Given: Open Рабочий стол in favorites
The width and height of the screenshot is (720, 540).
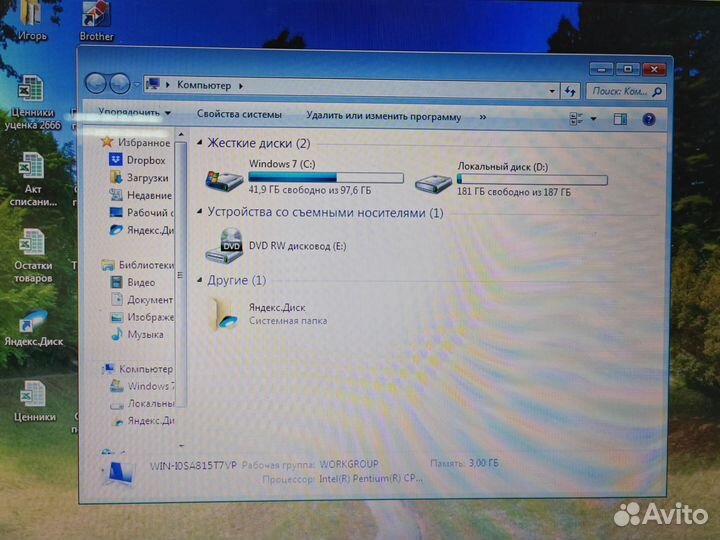Looking at the screenshot, I should pos(141,213).
